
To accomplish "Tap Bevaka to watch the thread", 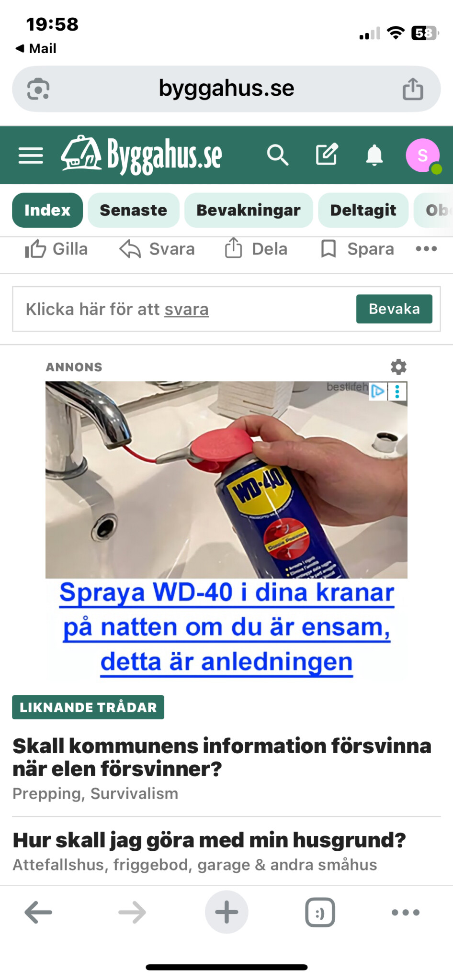I will [x=394, y=309].
